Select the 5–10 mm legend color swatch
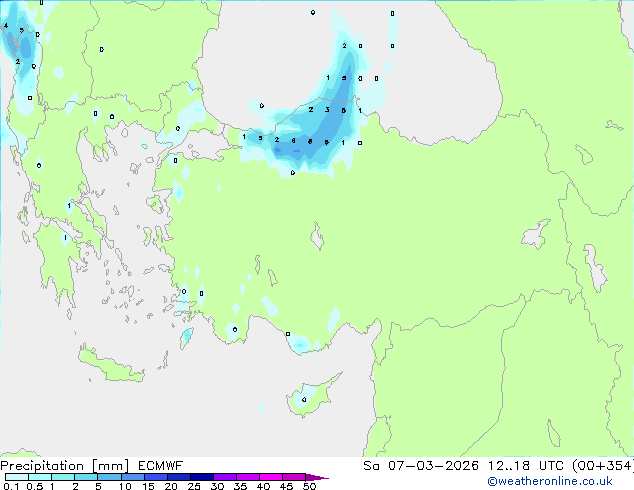The image size is (634, 490). point(109,477)
